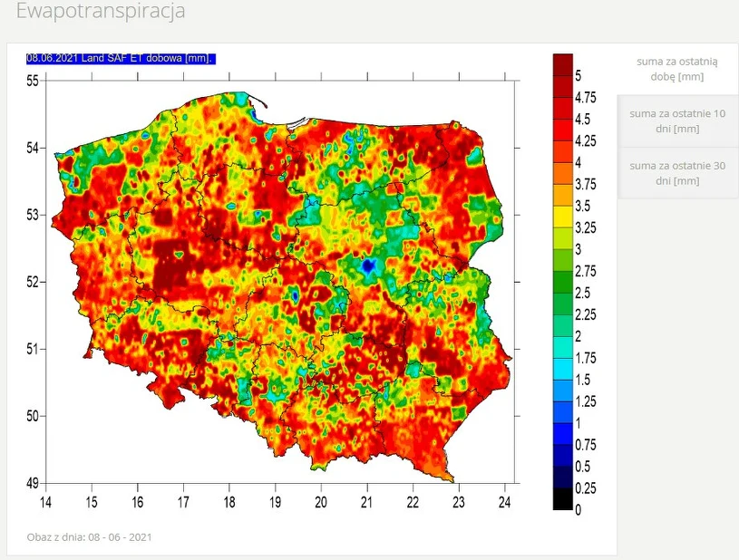Click the green legend swatch between 2.5 and 2.75
Image resolution: width=739 pixels, height=560 pixels.
coord(562,282)
